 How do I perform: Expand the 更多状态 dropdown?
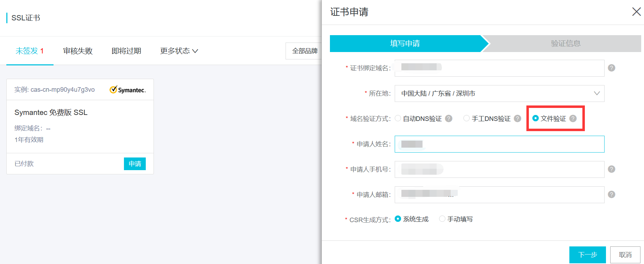pyautogui.click(x=179, y=51)
